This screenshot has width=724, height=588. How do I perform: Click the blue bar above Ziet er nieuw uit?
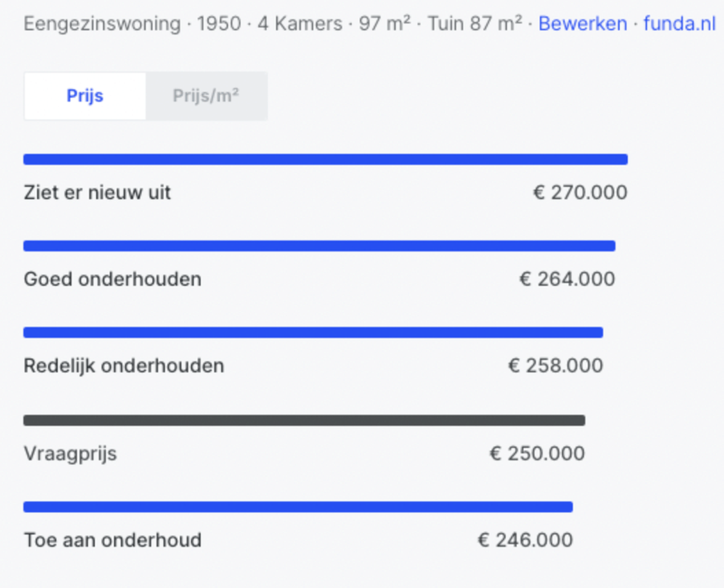(325, 160)
